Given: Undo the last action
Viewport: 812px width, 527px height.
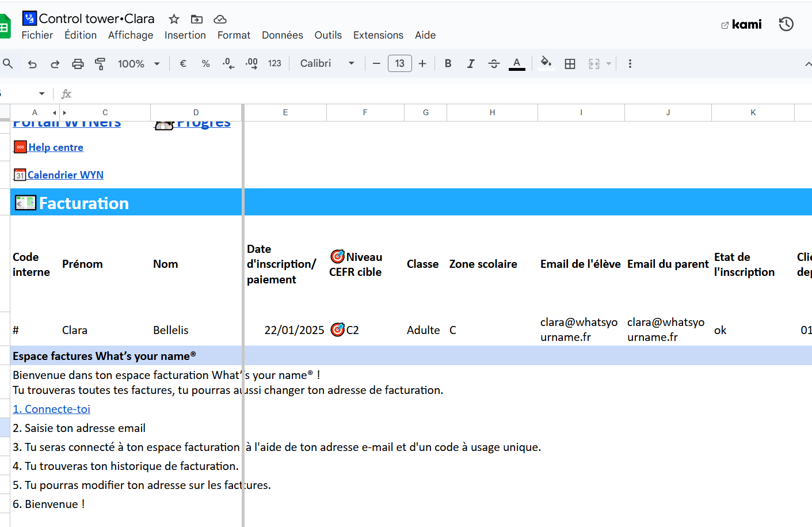Looking at the screenshot, I should point(32,64).
